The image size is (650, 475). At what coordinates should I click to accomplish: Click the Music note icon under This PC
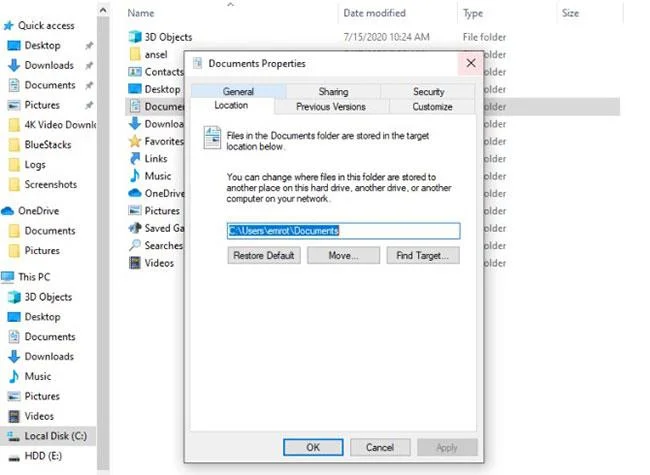[14, 376]
